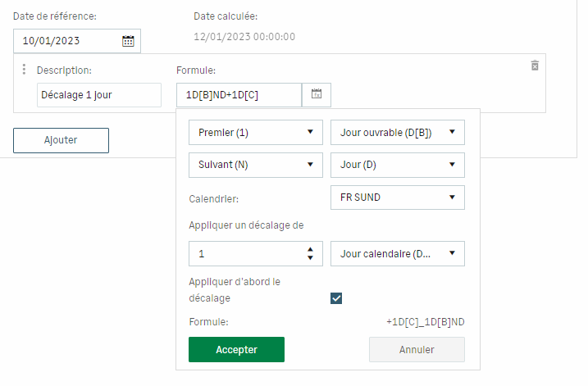Focus the Description text field

[99, 95]
